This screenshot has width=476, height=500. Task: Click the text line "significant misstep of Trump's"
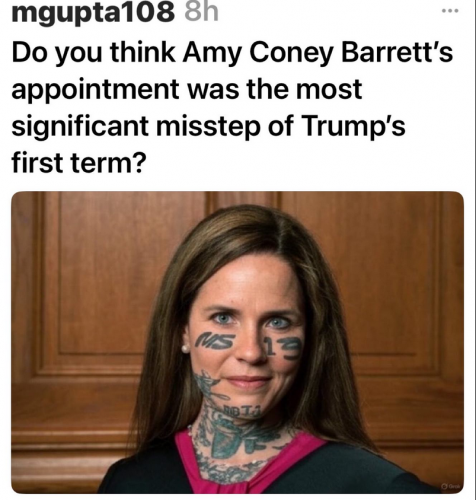point(208,127)
